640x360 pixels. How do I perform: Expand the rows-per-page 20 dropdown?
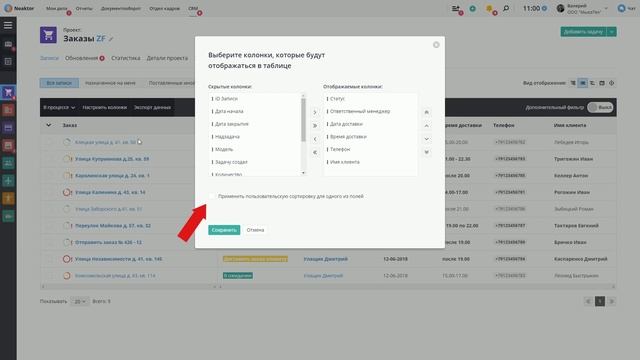[x=79, y=302]
